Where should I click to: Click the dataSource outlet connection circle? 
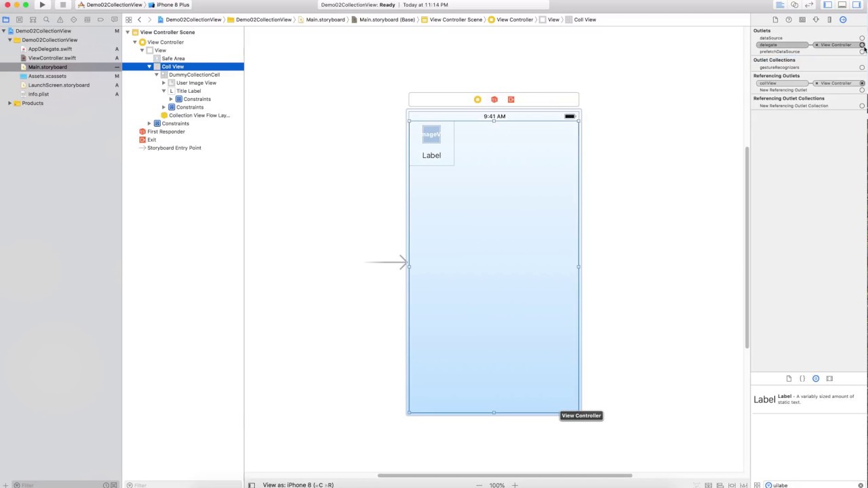(x=862, y=38)
